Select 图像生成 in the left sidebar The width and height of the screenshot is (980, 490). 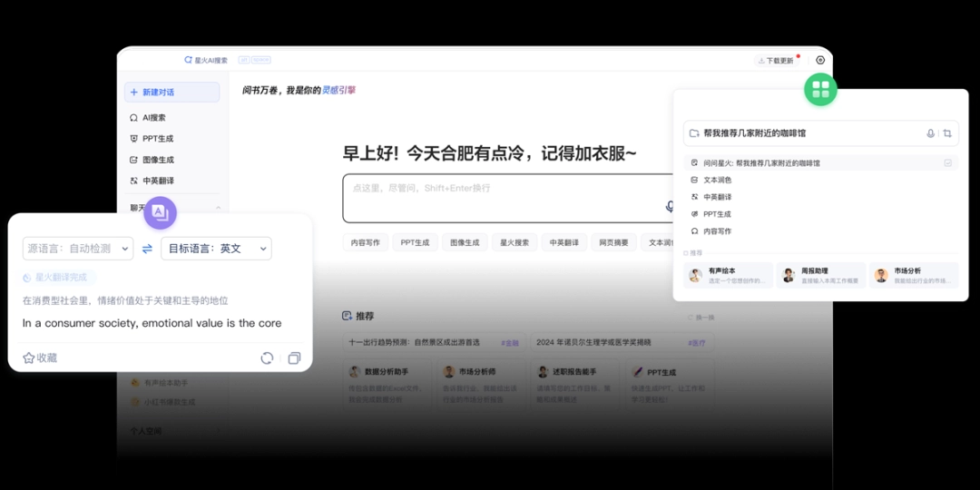pyautogui.click(x=158, y=160)
